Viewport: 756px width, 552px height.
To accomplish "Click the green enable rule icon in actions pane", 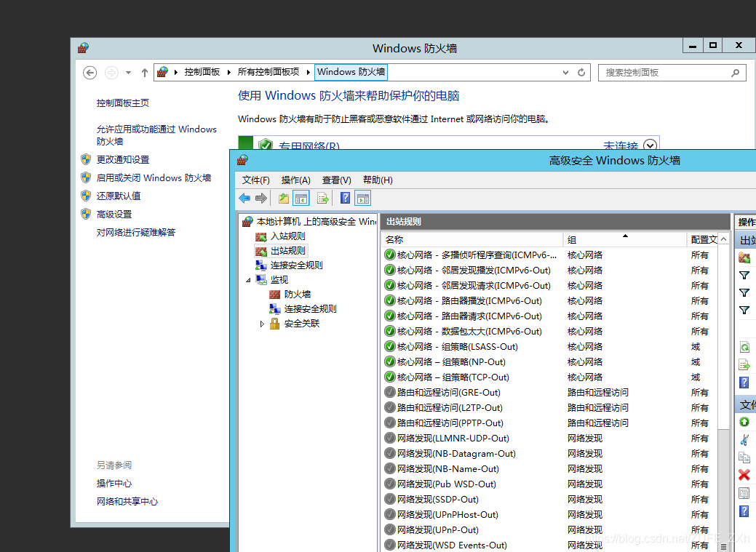I will [x=744, y=423].
